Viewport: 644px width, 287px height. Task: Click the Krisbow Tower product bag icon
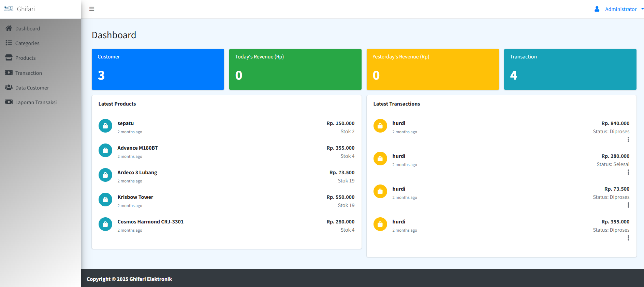(x=105, y=200)
